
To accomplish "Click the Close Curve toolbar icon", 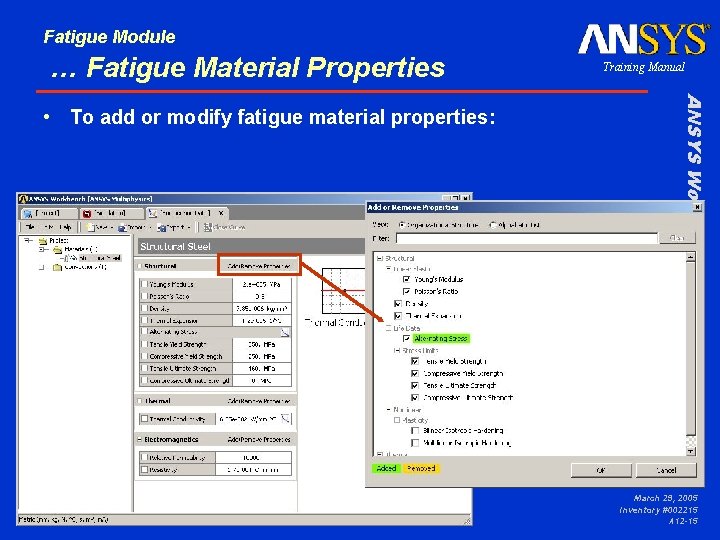I will [x=208, y=227].
